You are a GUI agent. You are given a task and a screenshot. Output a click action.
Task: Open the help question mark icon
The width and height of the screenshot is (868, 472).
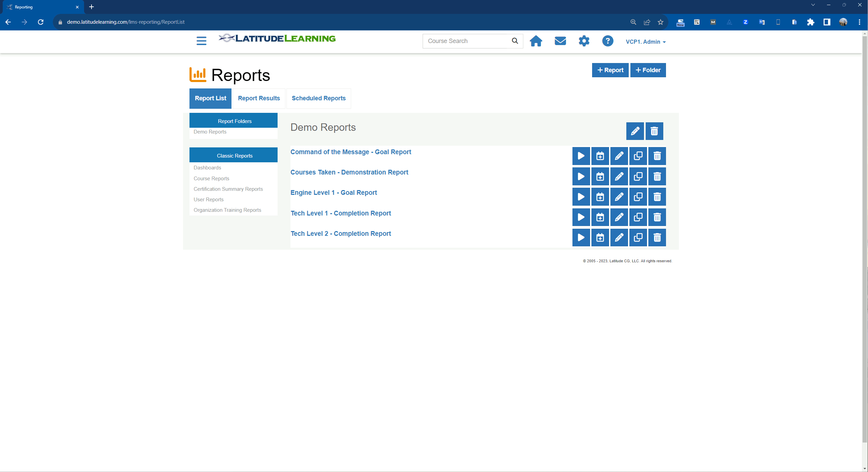(x=607, y=41)
